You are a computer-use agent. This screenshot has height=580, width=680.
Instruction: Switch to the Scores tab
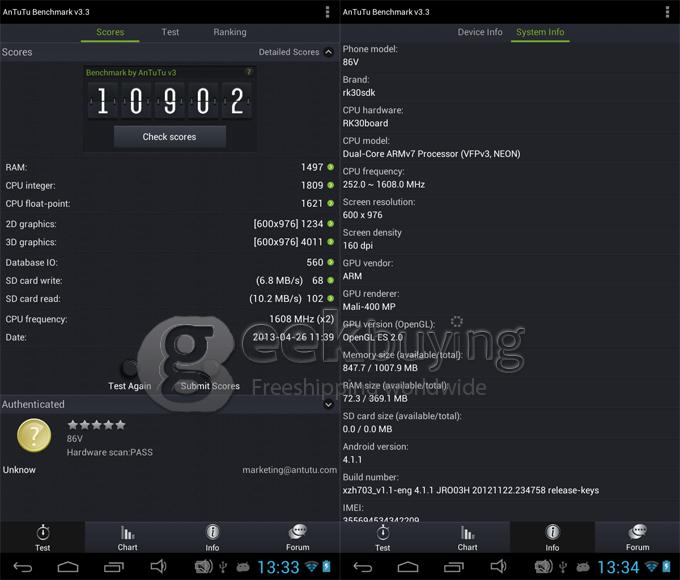[x=110, y=32]
